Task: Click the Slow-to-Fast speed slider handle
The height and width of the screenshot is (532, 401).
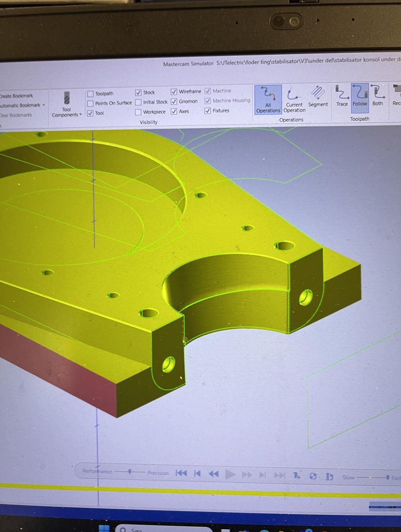Action: 387,477
